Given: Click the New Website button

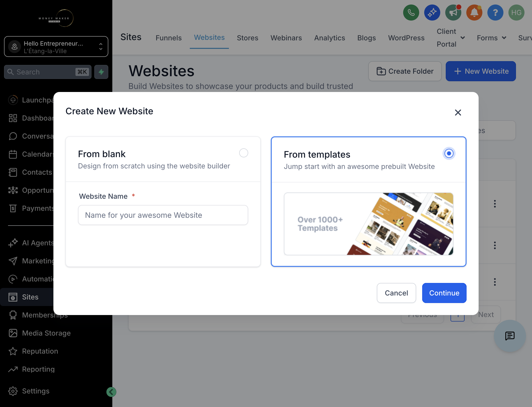Looking at the screenshot, I should coord(481,71).
